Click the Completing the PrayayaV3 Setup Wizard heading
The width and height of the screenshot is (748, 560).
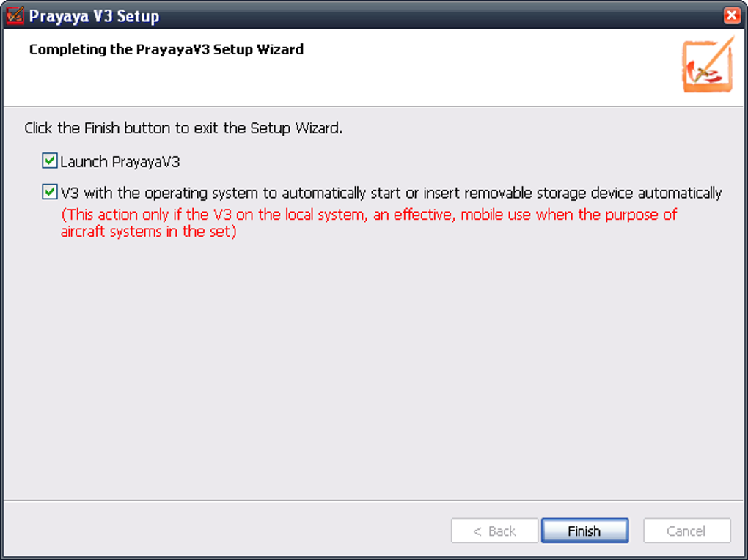point(166,50)
